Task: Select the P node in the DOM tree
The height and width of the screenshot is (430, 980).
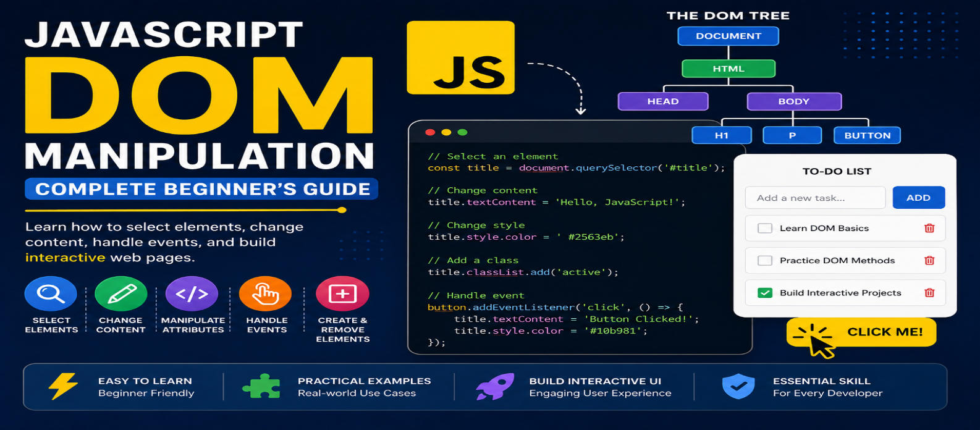Action: 792,135
